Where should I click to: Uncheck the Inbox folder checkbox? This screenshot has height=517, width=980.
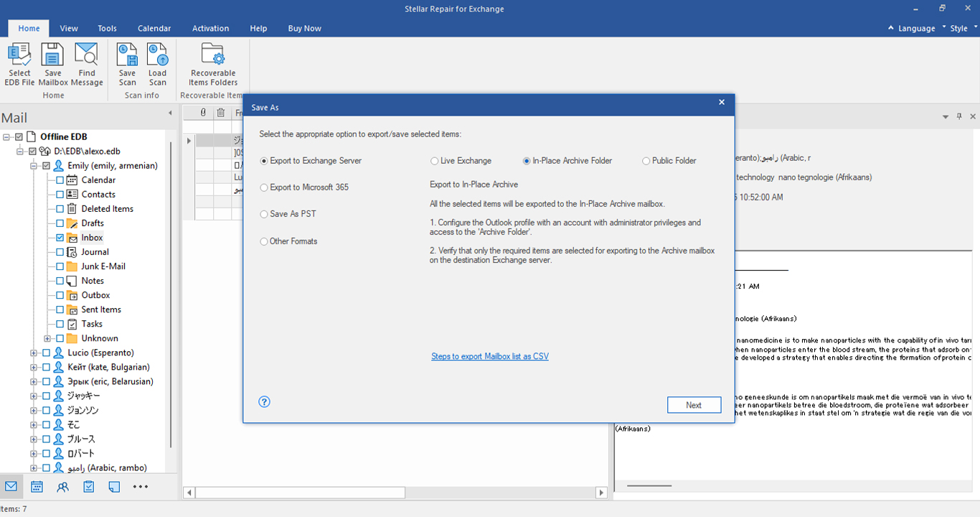point(60,238)
